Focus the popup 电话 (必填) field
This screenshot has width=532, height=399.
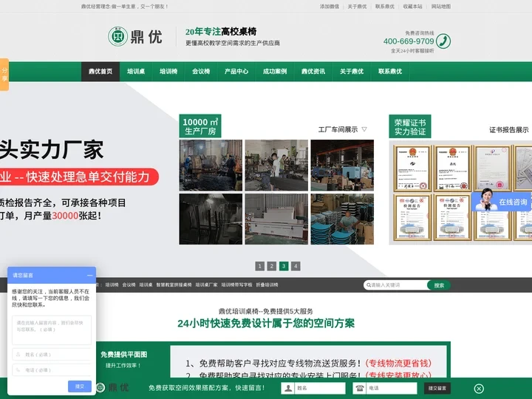[52, 370]
